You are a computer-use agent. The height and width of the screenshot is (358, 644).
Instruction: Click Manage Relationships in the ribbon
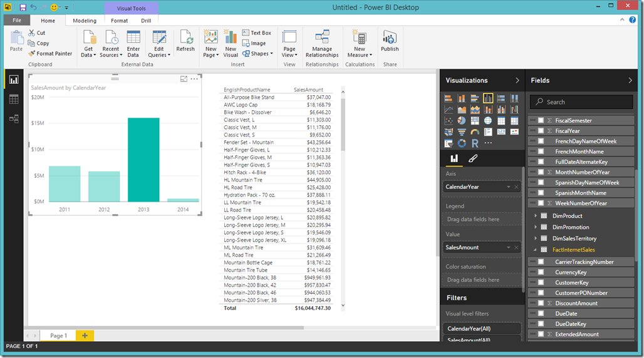coord(322,44)
